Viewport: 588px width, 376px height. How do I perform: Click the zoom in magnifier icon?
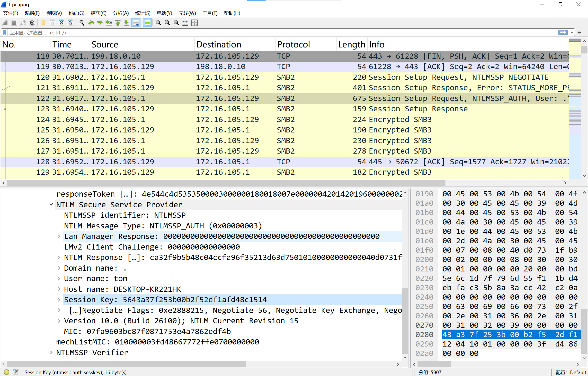point(158,23)
